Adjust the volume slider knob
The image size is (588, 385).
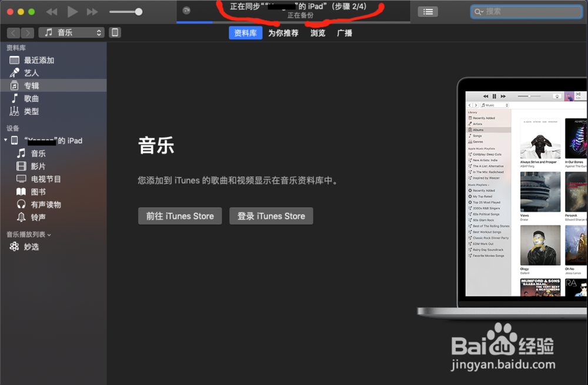coord(138,12)
